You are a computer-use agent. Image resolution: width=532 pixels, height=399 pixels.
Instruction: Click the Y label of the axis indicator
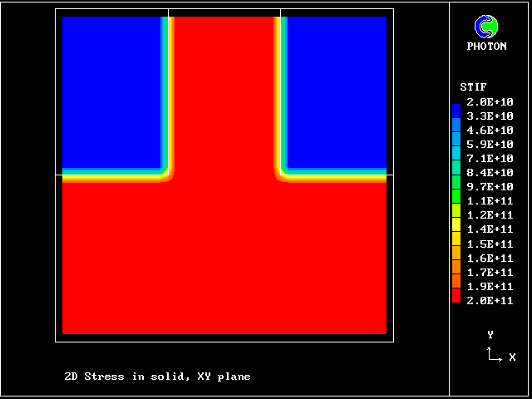click(x=490, y=335)
